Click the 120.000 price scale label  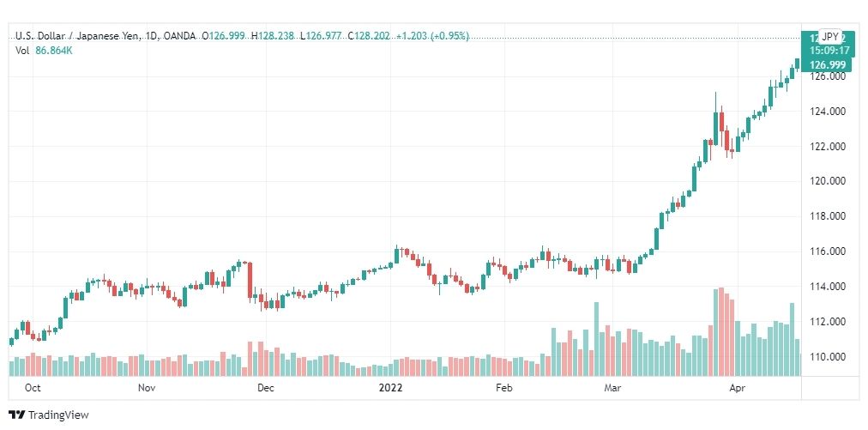pos(827,181)
